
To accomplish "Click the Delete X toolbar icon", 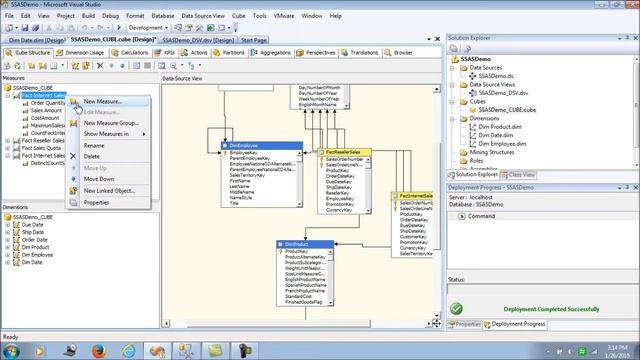I will [x=100, y=65].
